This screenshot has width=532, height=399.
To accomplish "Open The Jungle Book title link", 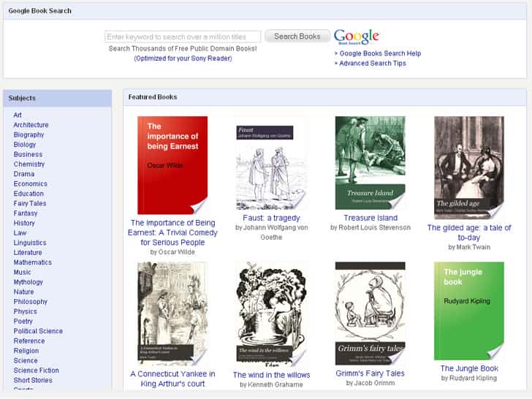I will click(468, 368).
